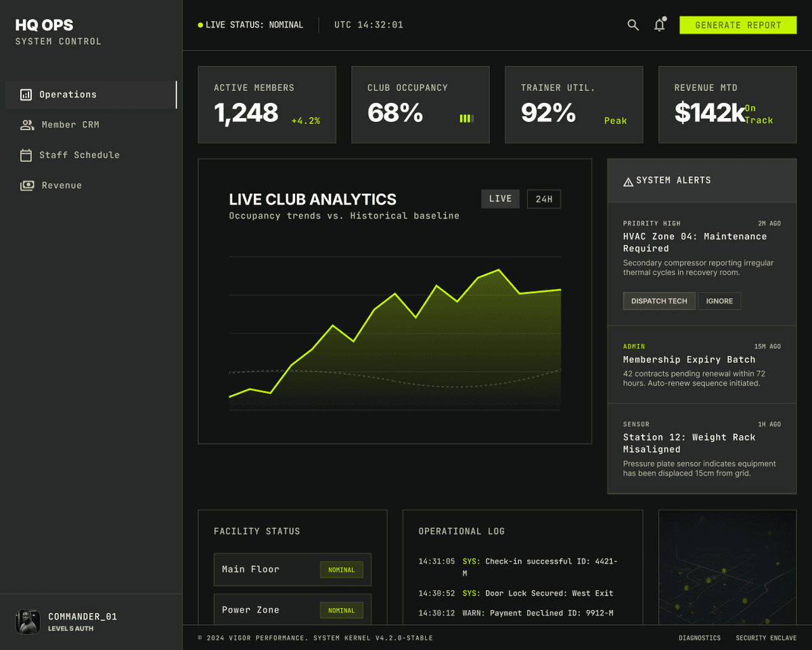Click the Facility Status heading

[256, 532]
